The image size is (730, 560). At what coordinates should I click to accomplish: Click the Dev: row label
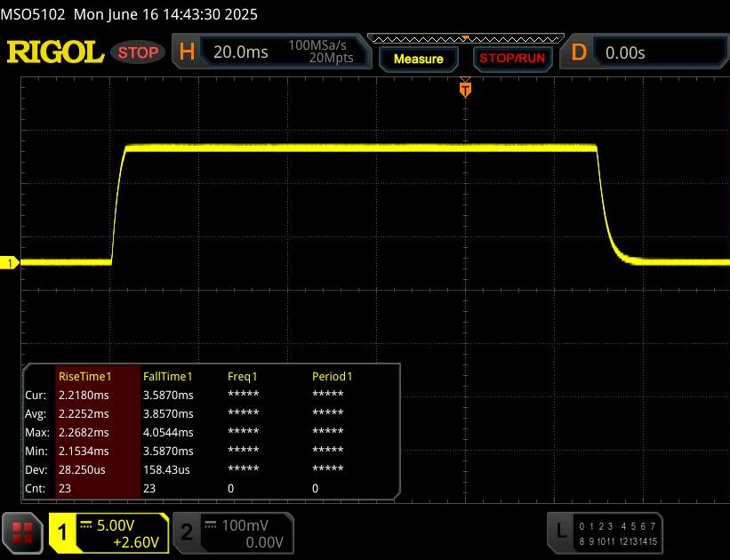click(36, 469)
